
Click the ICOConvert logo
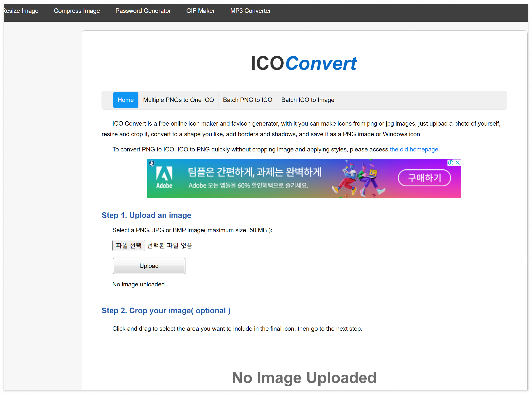(304, 63)
